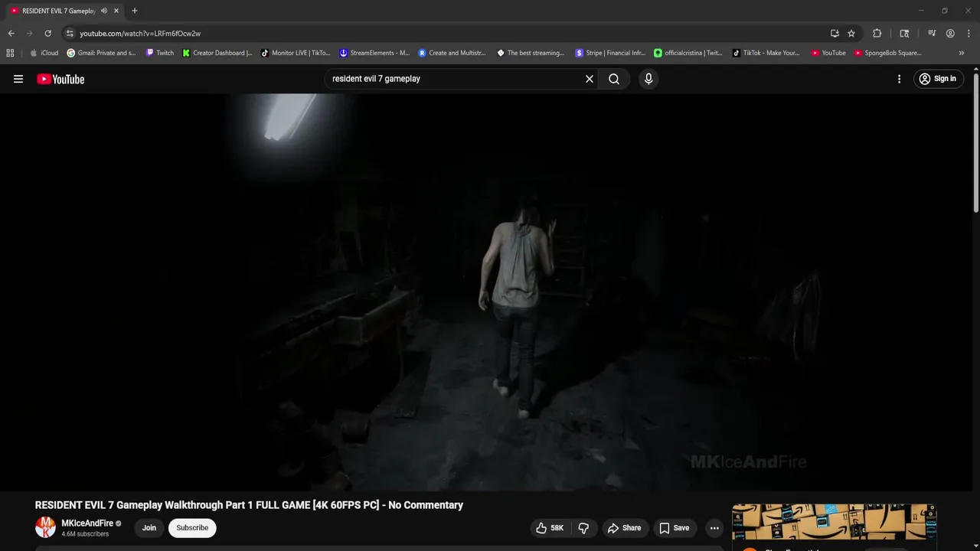The width and height of the screenshot is (980, 551).
Task: Open the apps grid in bookmarks bar
Action: [10, 53]
